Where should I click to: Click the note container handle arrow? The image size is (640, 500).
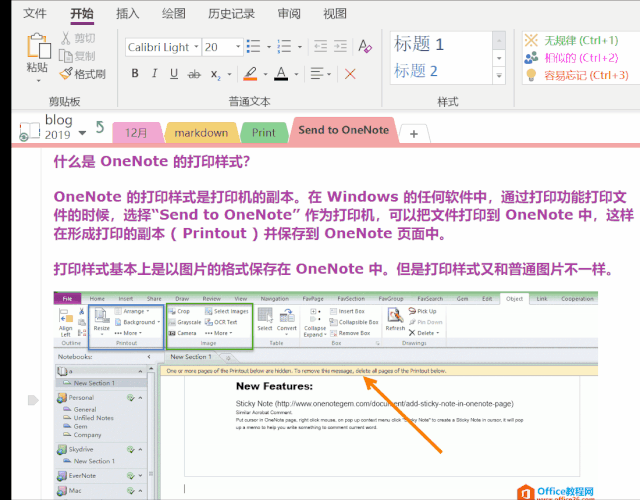(x=33, y=400)
